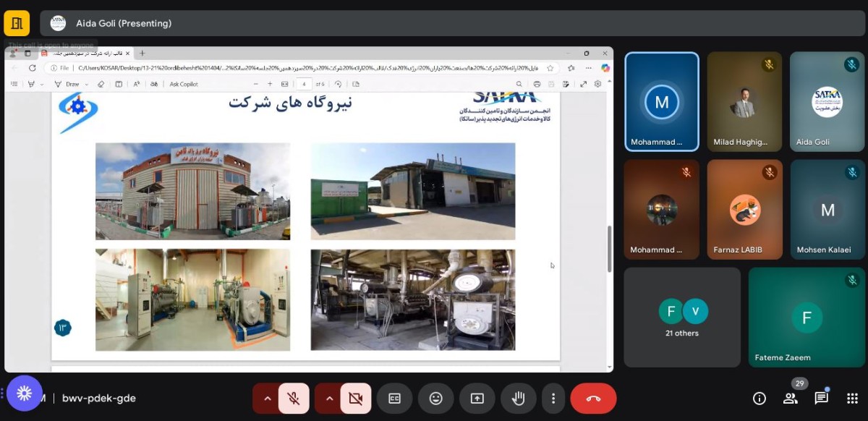This screenshot has width=868, height=421.
Task: Click the Print icon in PDF toolbar
Action: (x=537, y=84)
